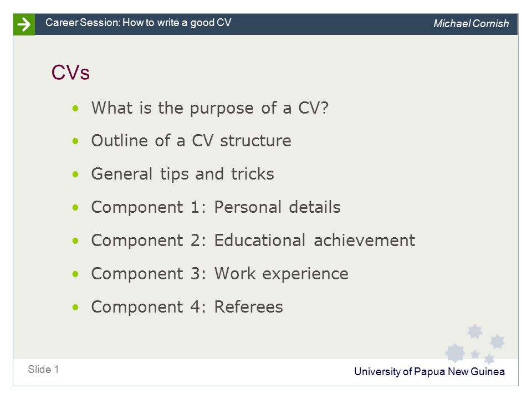This screenshot has height=399, width=532.
Task: Click the green bullet beside 'What is the purpose'
Action: pos(75,109)
